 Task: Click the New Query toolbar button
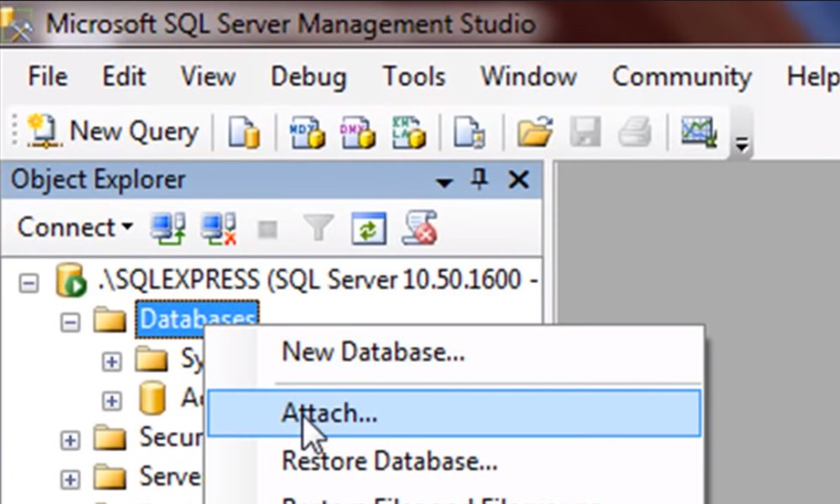pos(113,132)
